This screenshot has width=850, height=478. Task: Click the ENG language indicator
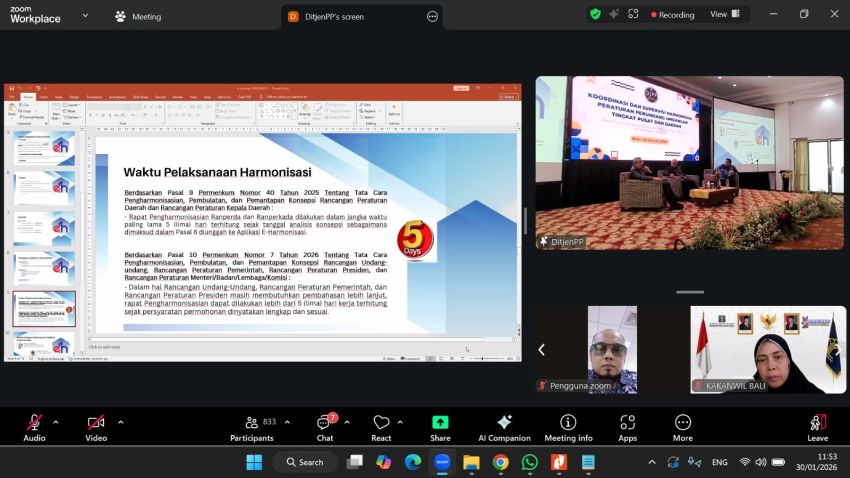(x=720, y=462)
